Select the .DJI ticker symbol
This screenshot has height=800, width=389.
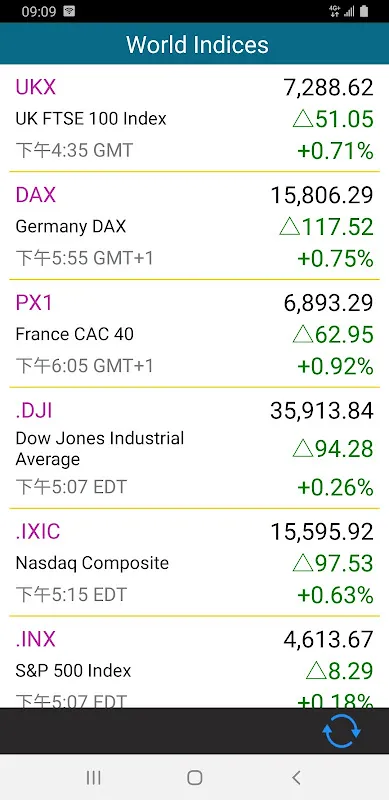(x=34, y=410)
